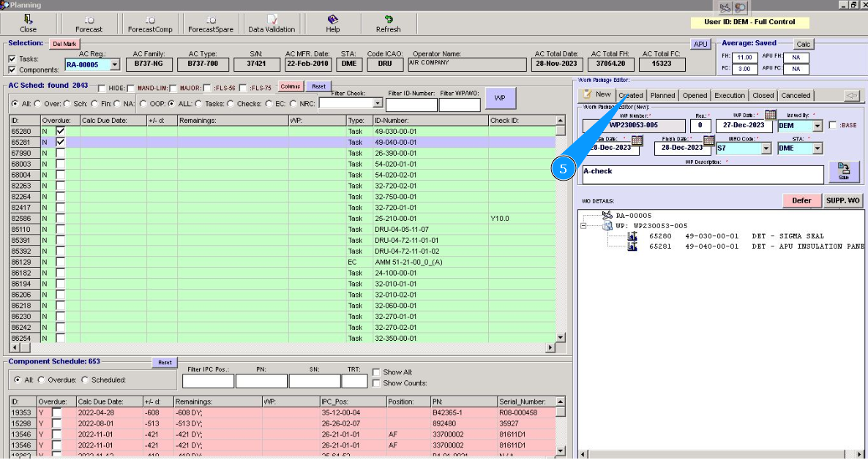Image resolution: width=868 pixels, height=460 pixels.
Task: Click the Del Mark button
Action: (x=64, y=44)
